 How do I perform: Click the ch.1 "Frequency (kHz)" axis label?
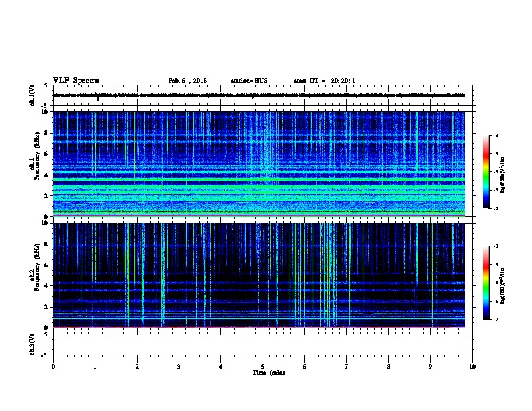(37, 156)
